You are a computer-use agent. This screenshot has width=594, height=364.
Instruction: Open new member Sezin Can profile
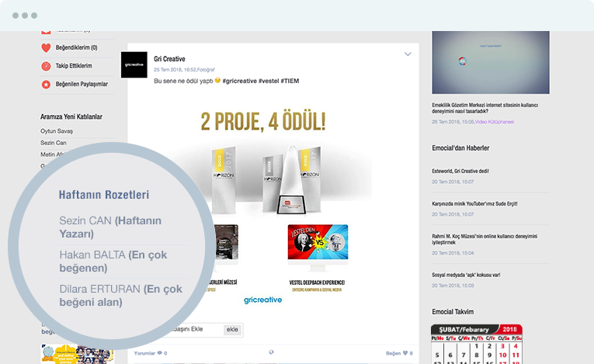pos(54,143)
